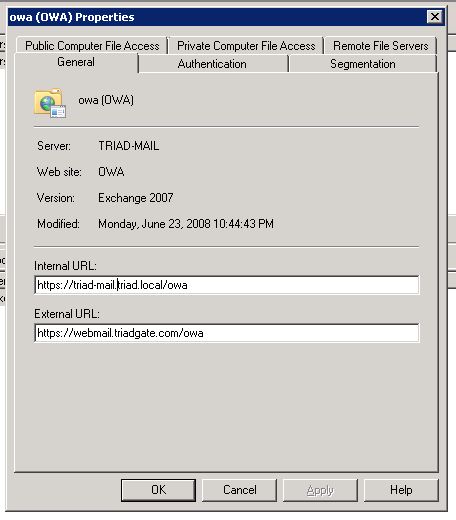Click the Cancel button
The image size is (456, 520).
click(239, 490)
